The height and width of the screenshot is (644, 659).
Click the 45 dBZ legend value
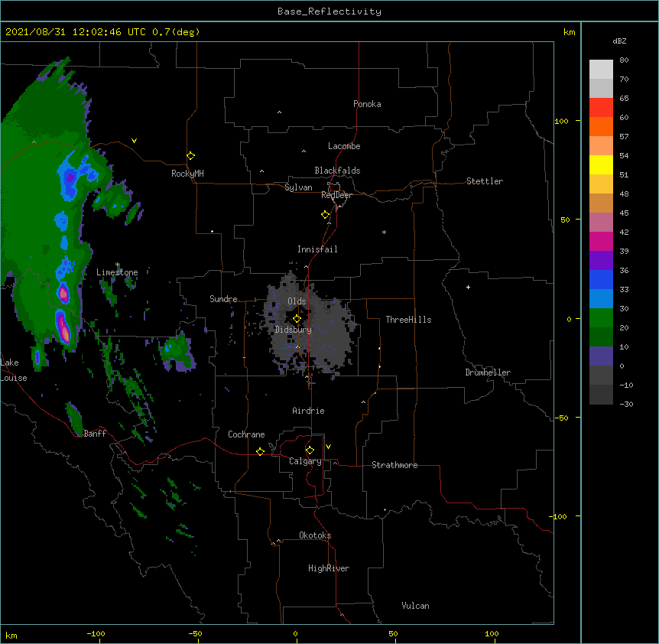(x=624, y=213)
